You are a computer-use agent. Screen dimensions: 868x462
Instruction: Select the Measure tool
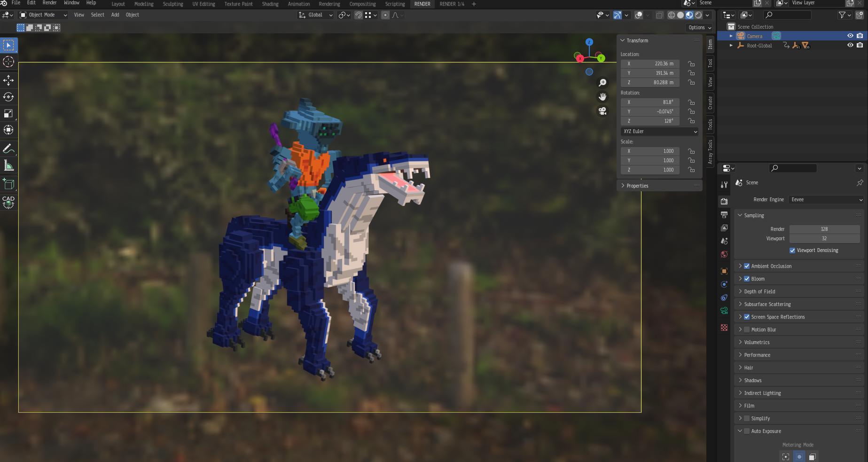tap(8, 165)
